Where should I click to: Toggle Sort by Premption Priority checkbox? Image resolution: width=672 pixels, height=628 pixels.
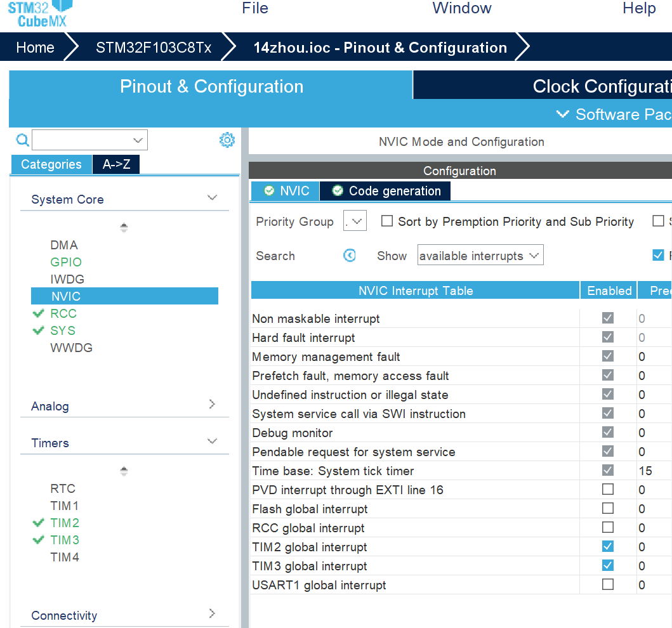[x=387, y=221]
